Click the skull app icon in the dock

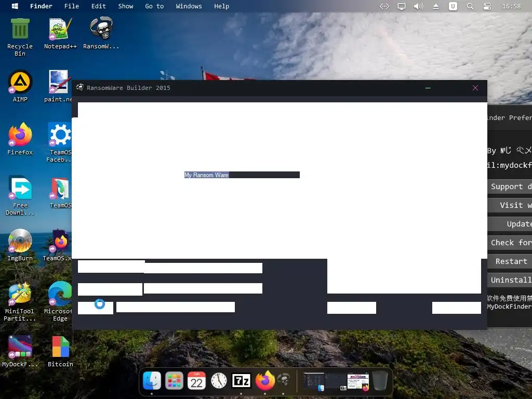[283, 380]
